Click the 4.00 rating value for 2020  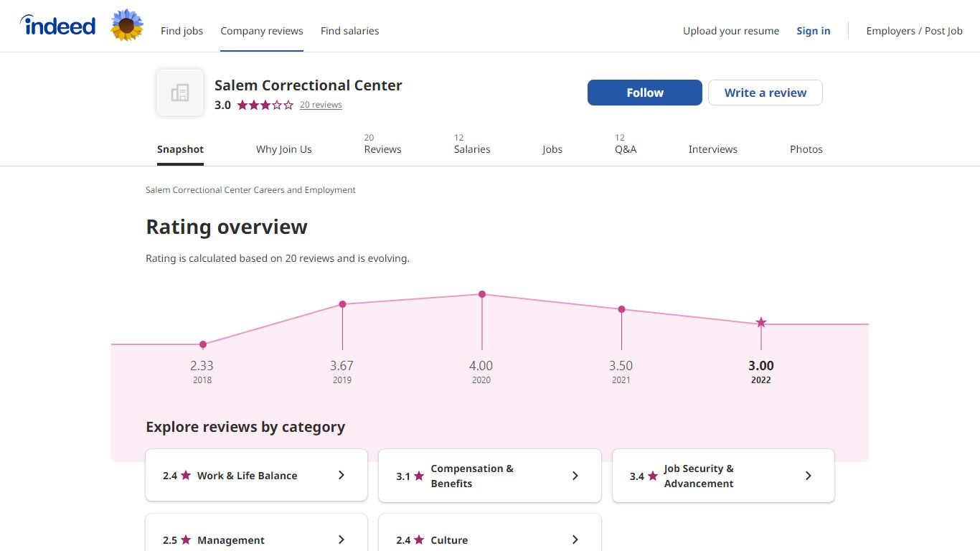click(481, 366)
